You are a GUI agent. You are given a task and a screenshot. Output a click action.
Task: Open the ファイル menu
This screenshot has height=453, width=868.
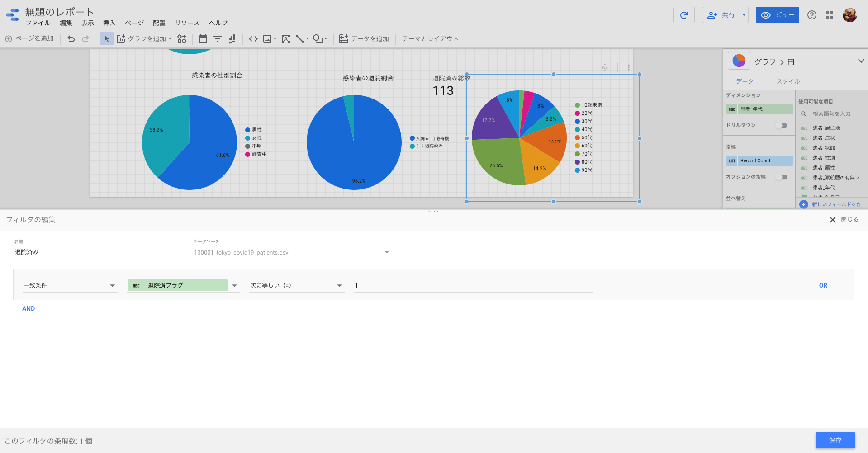click(x=38, y=23)
